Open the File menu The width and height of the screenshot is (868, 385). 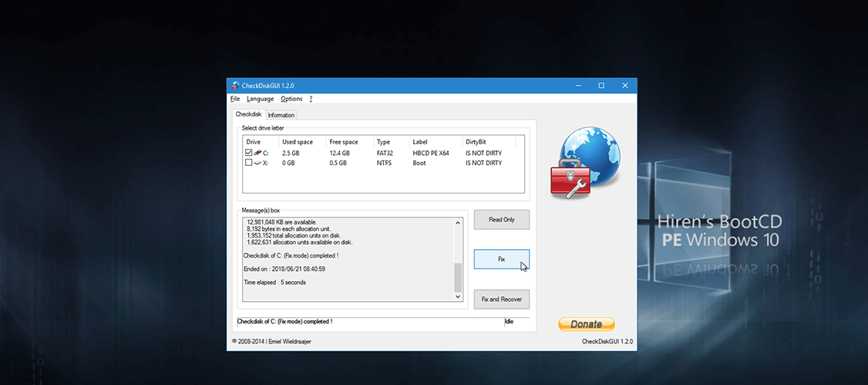(x=234, y=99)
